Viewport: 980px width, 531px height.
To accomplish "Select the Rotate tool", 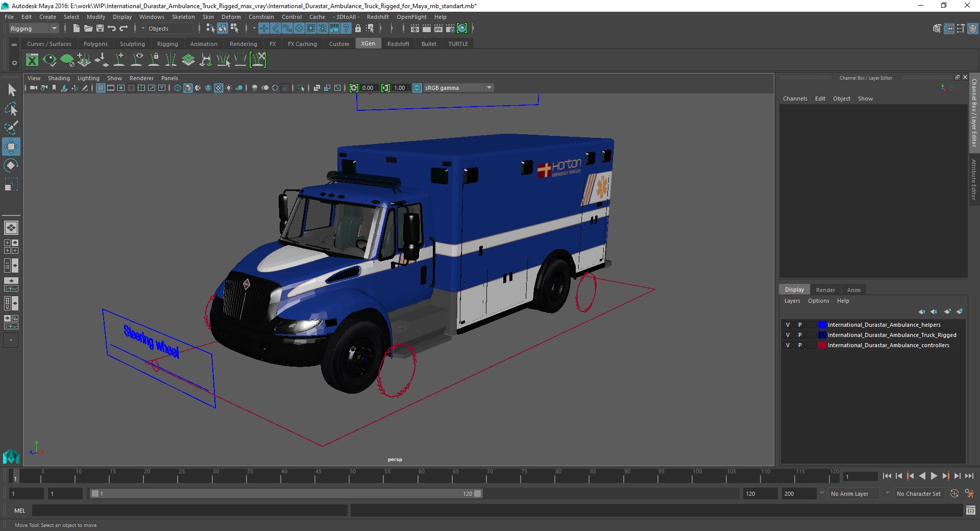I will click(11, 165).
